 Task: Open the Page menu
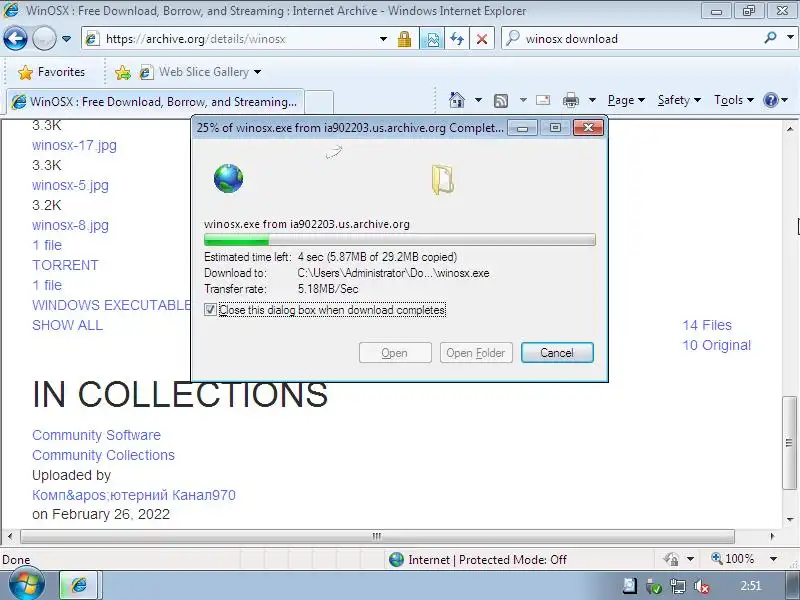click(626, 100)
